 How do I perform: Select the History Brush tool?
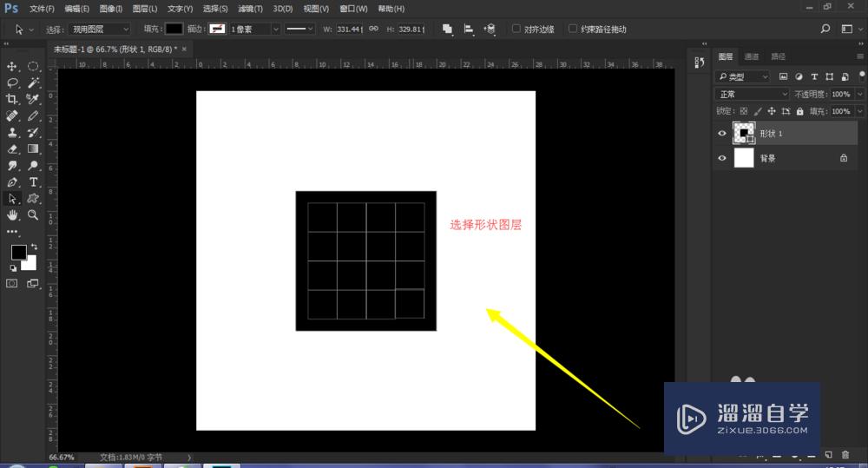pos(33,132)
